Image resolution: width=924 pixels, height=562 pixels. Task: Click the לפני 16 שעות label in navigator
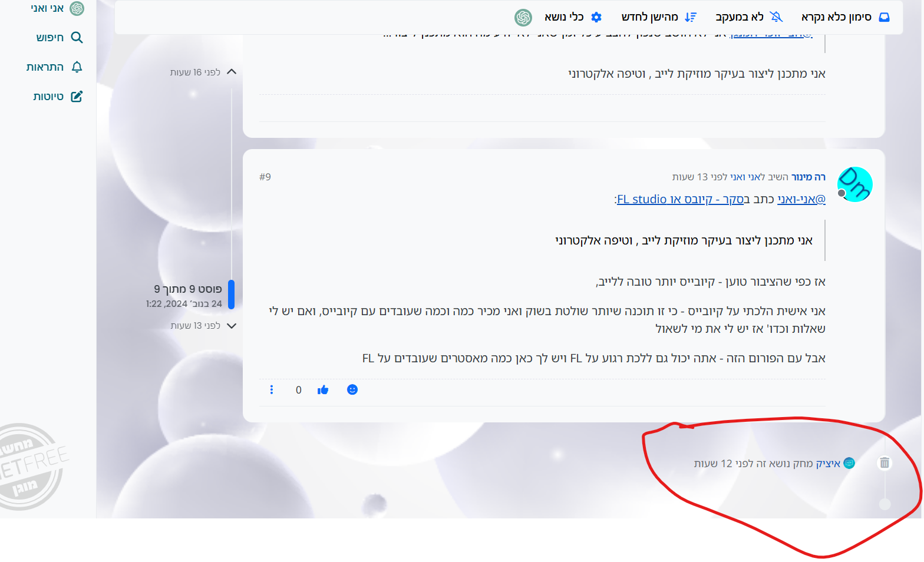pyautogui.click(x=195, y=72)
